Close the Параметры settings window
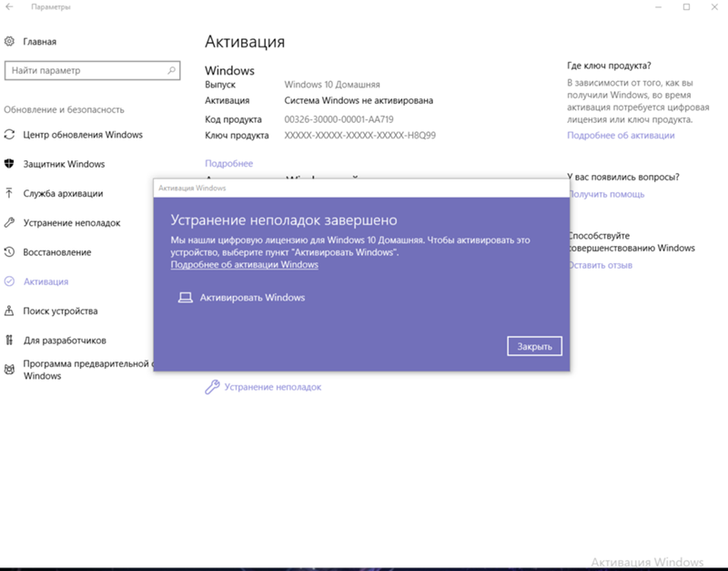This screenshot has width=728, height=571. [x=714, y=7]
